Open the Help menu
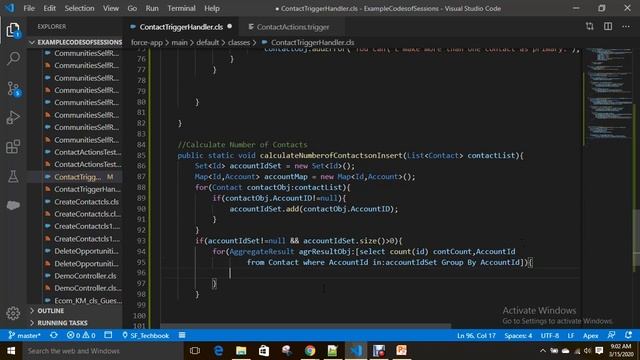Viewport: 640px width, 360px height. pos(212,8)
